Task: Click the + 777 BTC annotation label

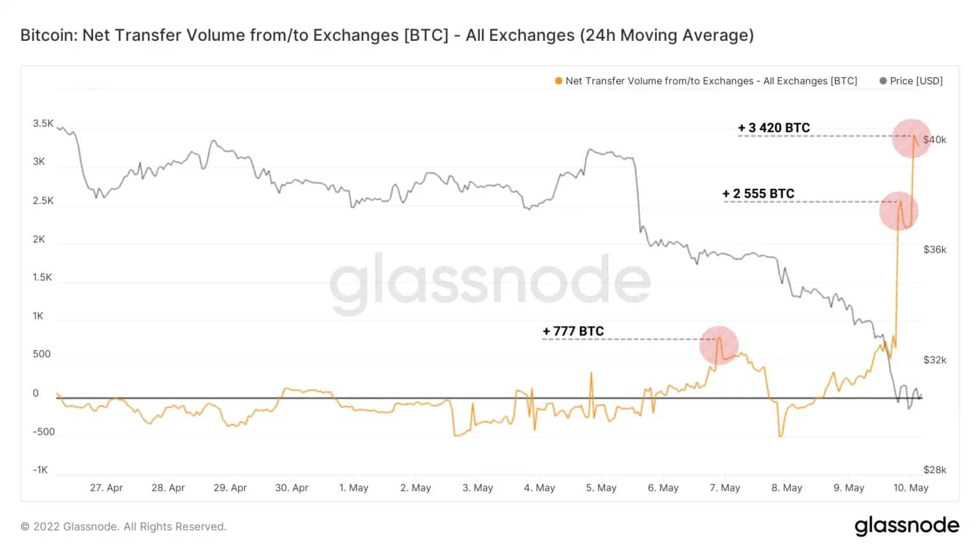Action: coord(573,331)
